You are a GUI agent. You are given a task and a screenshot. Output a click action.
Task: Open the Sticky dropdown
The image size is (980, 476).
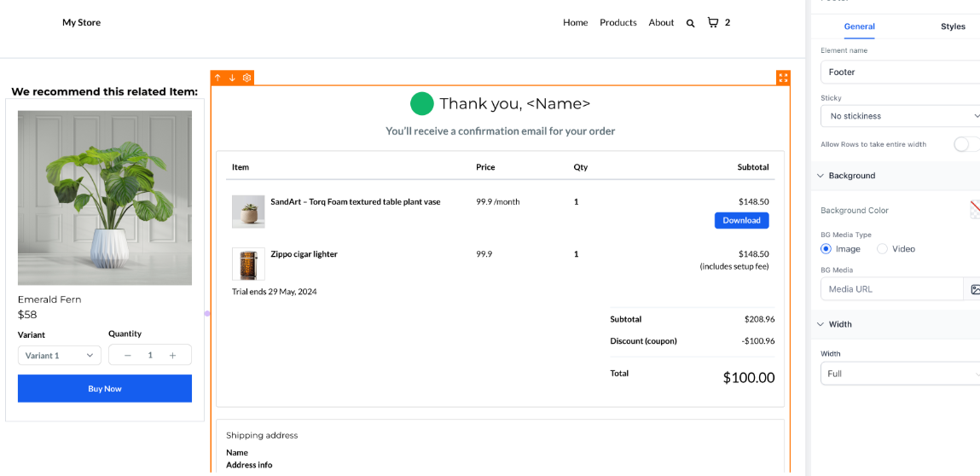(x=901, y=116)
